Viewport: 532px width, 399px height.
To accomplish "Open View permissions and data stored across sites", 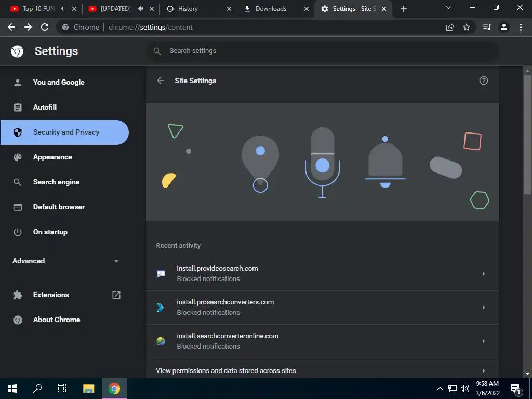I will point(322,370).
